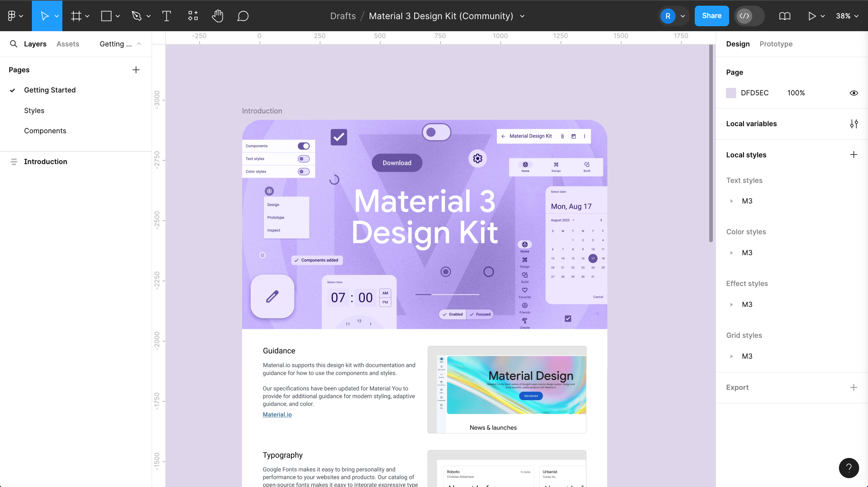868x487 pixels.
Task: Select the Text tool
Action: (166, 16)
